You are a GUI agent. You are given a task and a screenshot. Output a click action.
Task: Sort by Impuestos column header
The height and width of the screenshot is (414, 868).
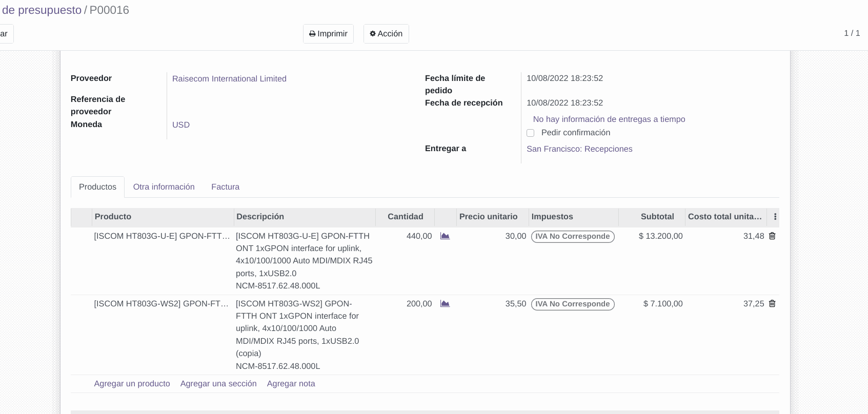pos(573,217)
